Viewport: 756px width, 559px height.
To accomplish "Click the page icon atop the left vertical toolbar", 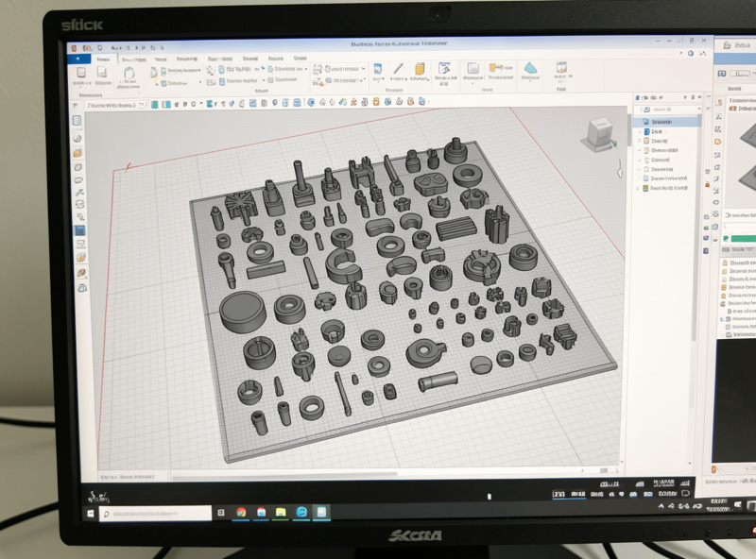I will [77, 121].
